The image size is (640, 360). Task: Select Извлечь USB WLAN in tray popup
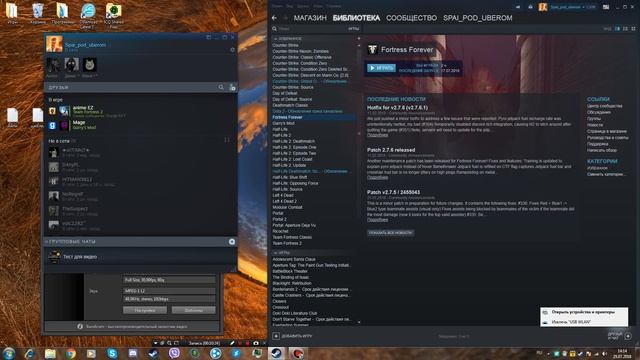tap(584, 322)
